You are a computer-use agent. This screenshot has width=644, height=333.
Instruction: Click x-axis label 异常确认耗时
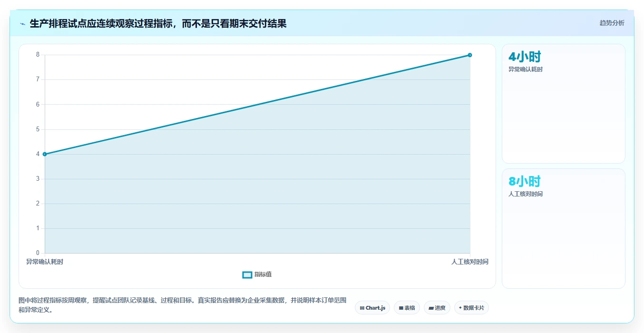[45, 262]
